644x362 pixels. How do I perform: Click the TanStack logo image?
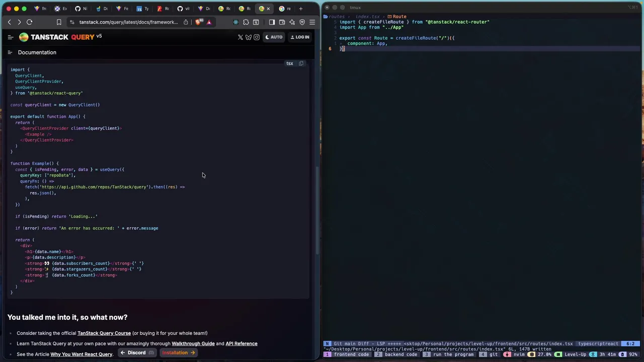(x=24, y=37)
